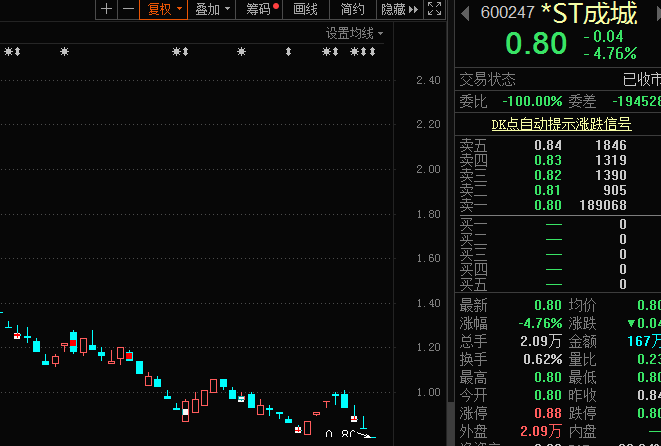Click the lone up-down arrow event marker
661x446 pixels.
tap(288, 52)
